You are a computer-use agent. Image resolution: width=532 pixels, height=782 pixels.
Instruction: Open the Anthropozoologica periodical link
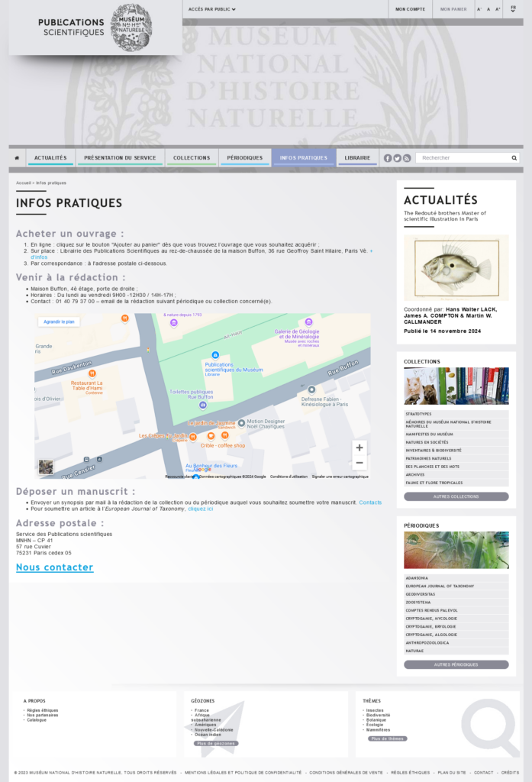[456, 643]
